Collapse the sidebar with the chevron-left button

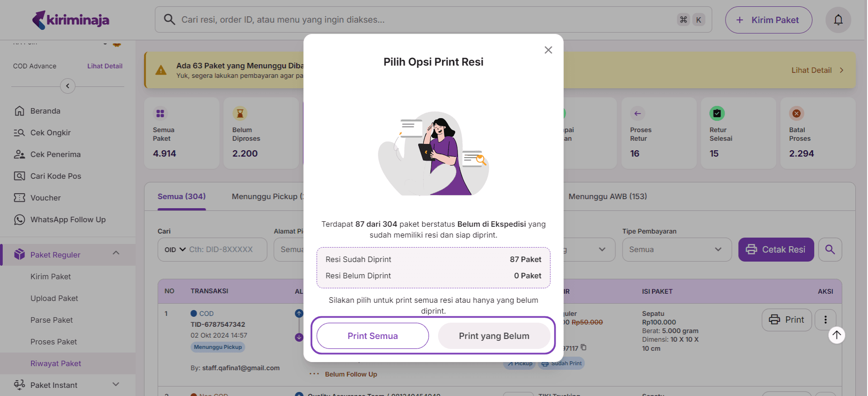coord(68,86)
